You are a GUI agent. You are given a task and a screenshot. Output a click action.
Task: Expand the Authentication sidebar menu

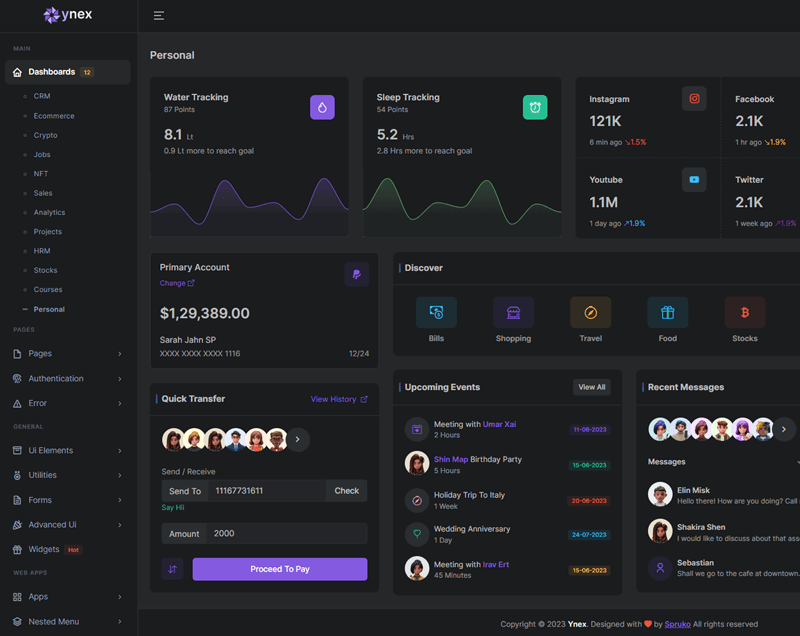click(x=68, y=378)
